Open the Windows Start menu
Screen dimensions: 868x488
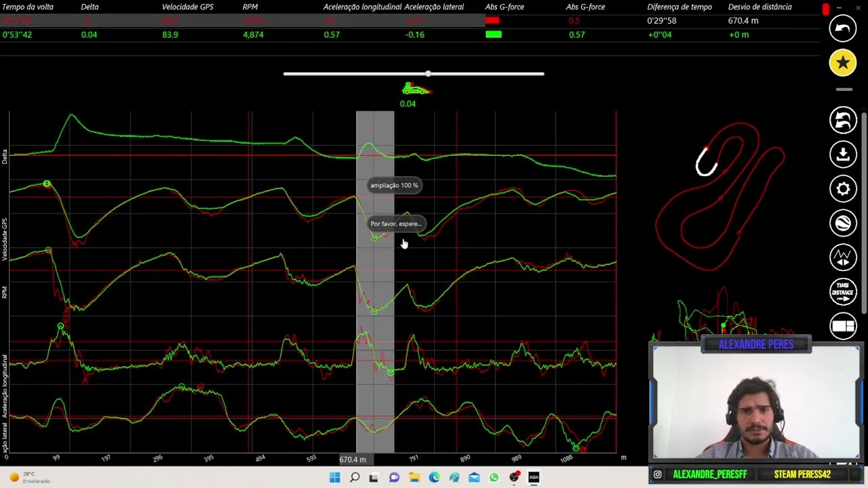(334, 478)
